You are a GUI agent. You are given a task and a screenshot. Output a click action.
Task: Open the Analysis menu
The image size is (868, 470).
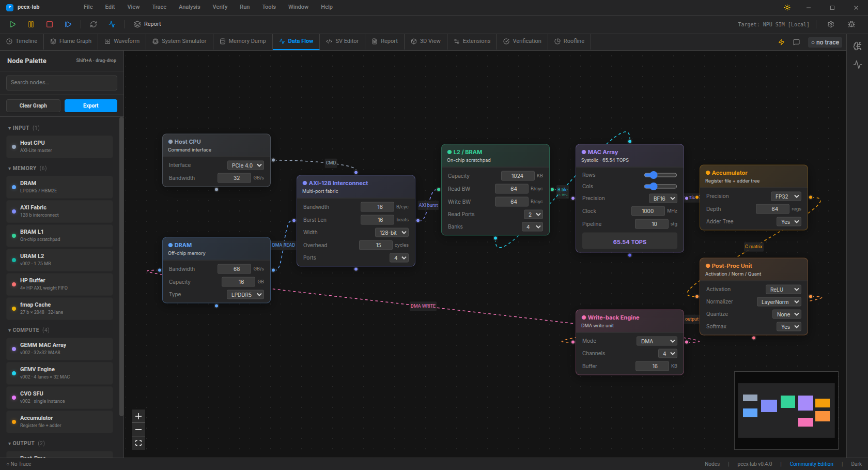189,7
